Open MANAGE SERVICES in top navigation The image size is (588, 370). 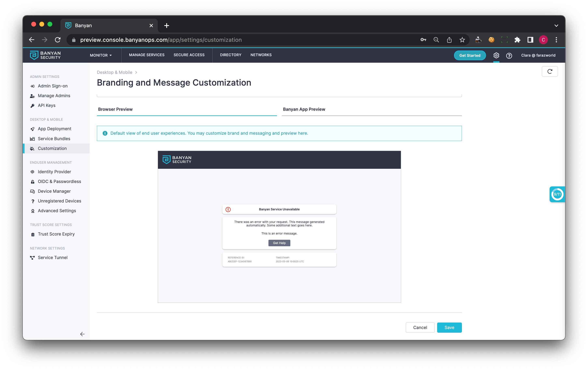pyautogui.click(x=147, y=55)
